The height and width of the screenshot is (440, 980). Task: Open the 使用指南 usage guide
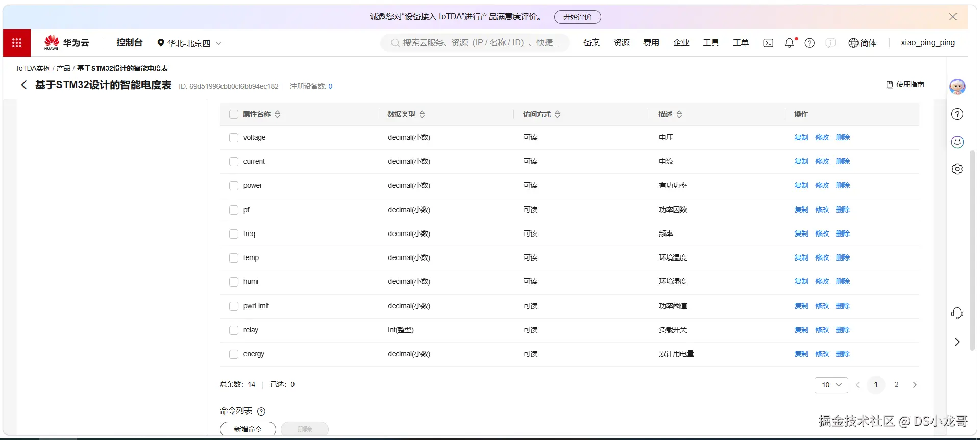(x=905, y=84)
